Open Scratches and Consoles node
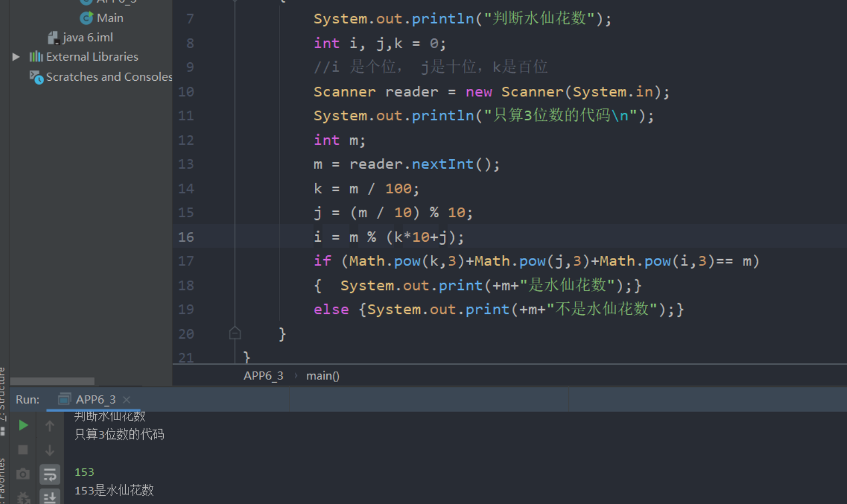Viewport: 847px width, 504px height. (x=109, y=77)
